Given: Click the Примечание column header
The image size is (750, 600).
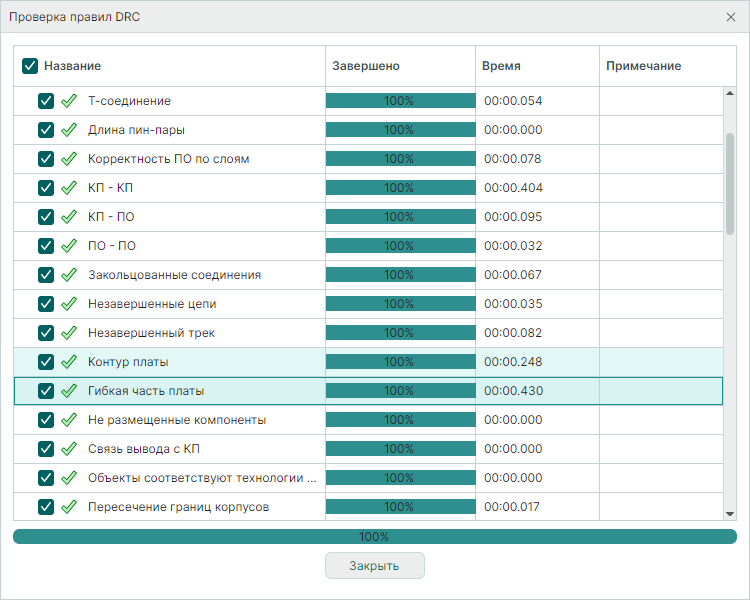Looking at the screenshot, I should pyautogui.click(x=643, y=66).
